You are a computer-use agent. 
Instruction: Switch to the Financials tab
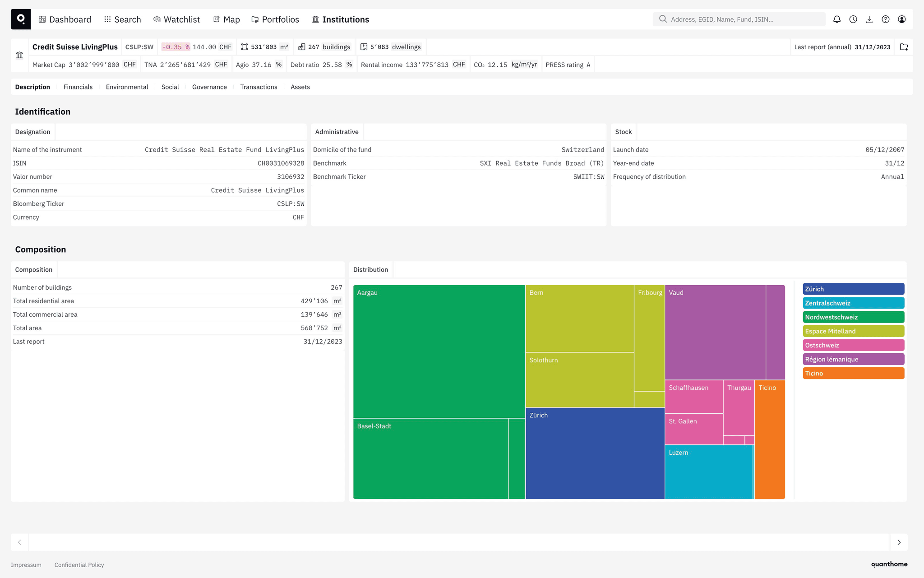point(78,87)
